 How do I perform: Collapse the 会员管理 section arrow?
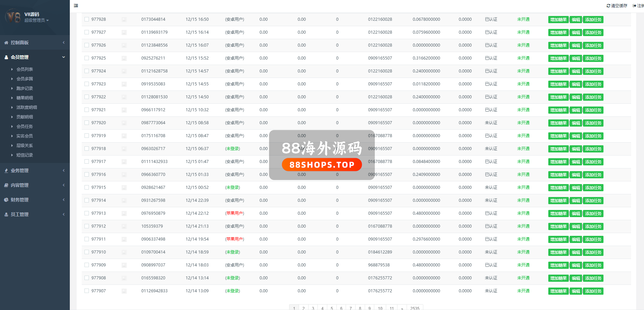pos(64,57)
